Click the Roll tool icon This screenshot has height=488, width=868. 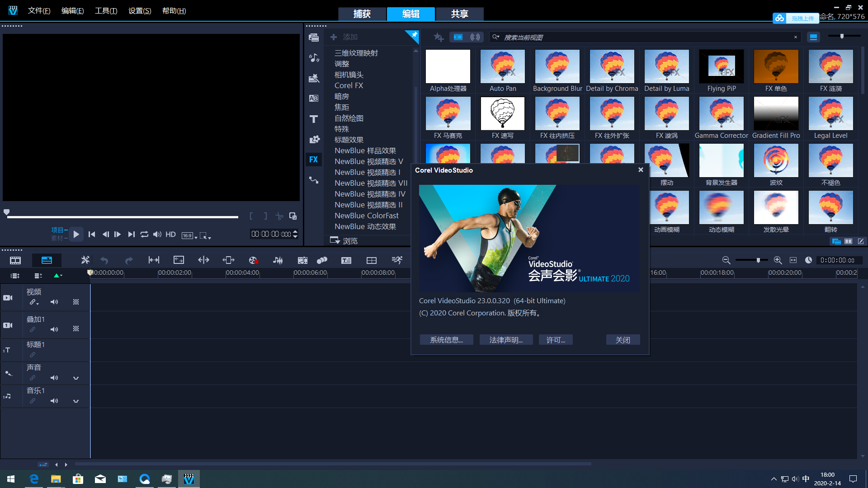point(203,260)
